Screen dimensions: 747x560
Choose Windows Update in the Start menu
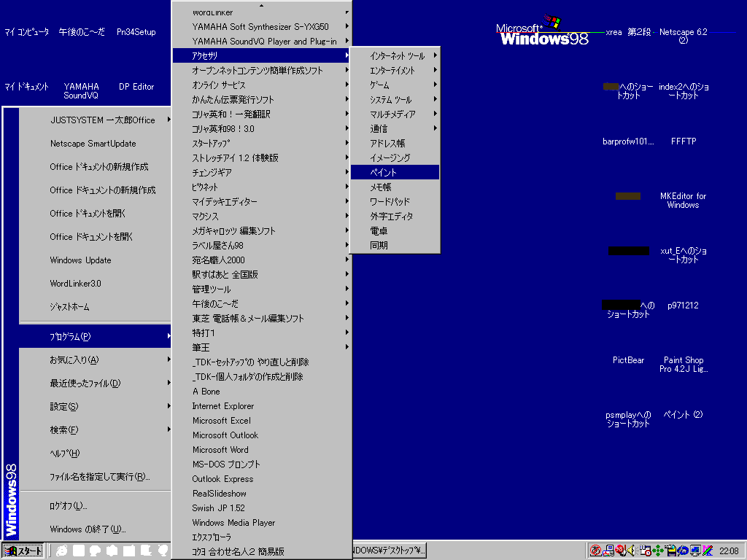[96, 260]
